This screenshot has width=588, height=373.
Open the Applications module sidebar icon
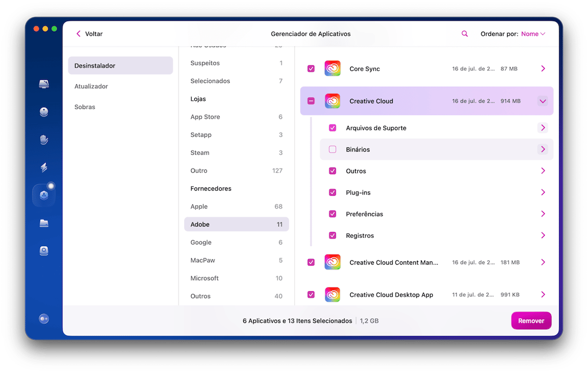tap(44, 195)
